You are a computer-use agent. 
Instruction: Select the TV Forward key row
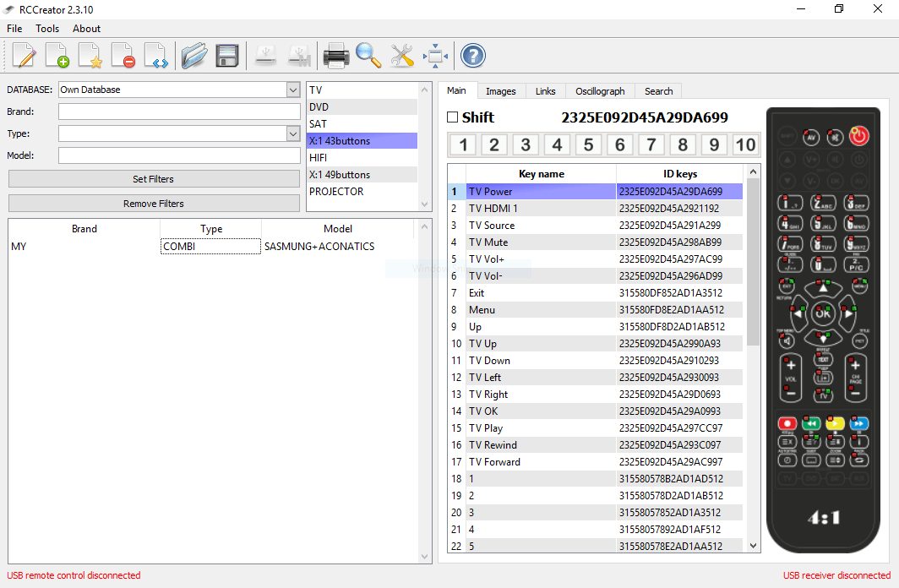tap(595, 462)
